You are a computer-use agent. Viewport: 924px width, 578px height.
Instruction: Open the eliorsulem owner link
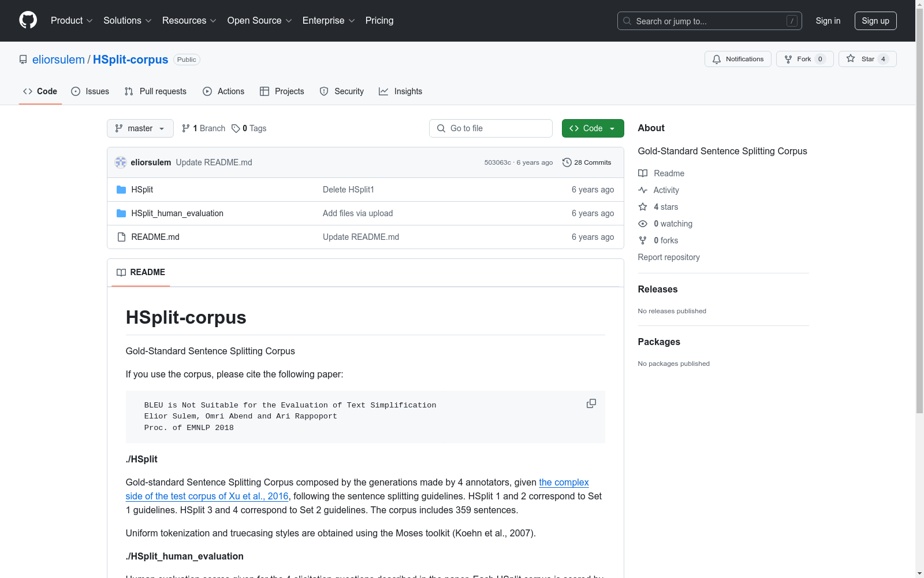click(58, 60)
